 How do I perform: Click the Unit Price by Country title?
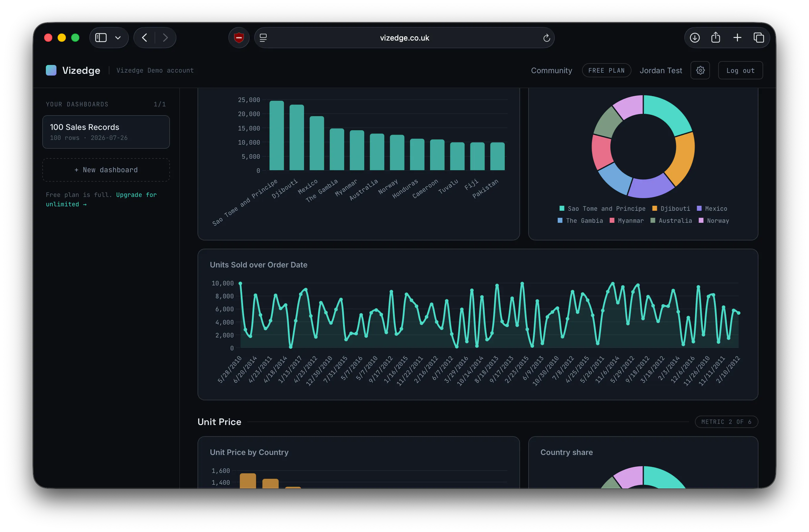pyautogui.click(x=249, y=452)
